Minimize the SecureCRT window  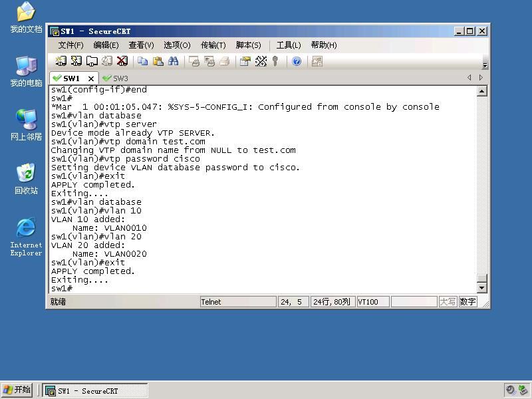[x=459, y=31]
